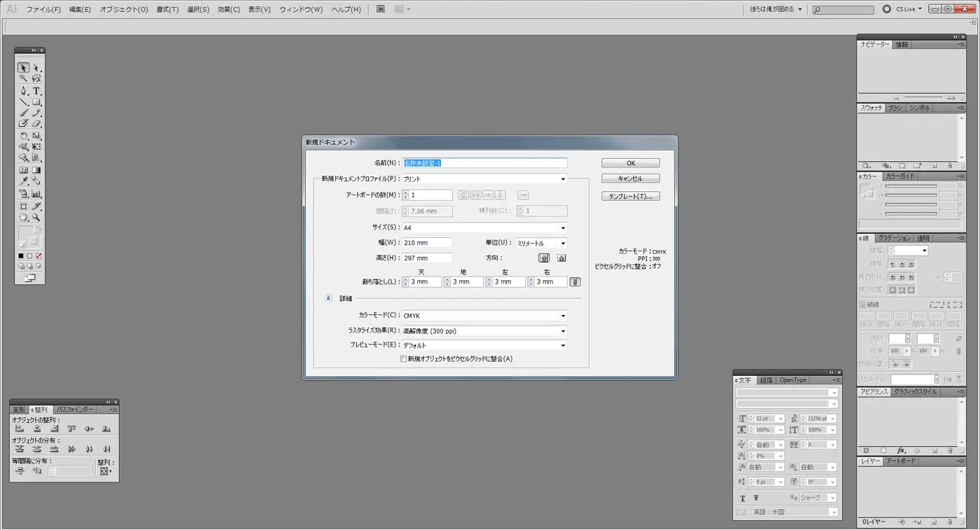Switch to the パスファインダー tab

(75, 410)
